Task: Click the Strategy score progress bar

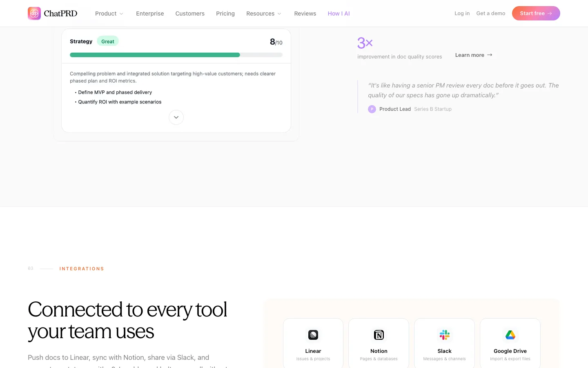Action: point(176,55)
